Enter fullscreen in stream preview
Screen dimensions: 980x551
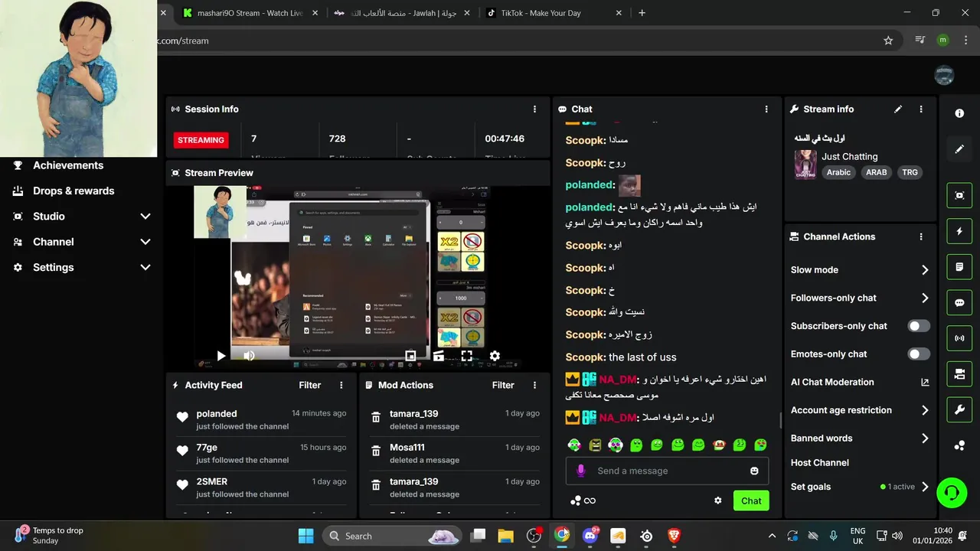coord(466,356)
